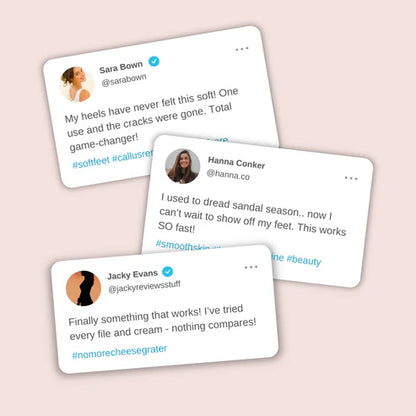Click the #callusremover hashtag on Sara's post
The height and width of the screenshot is (416, 416).
coord(133,155)
